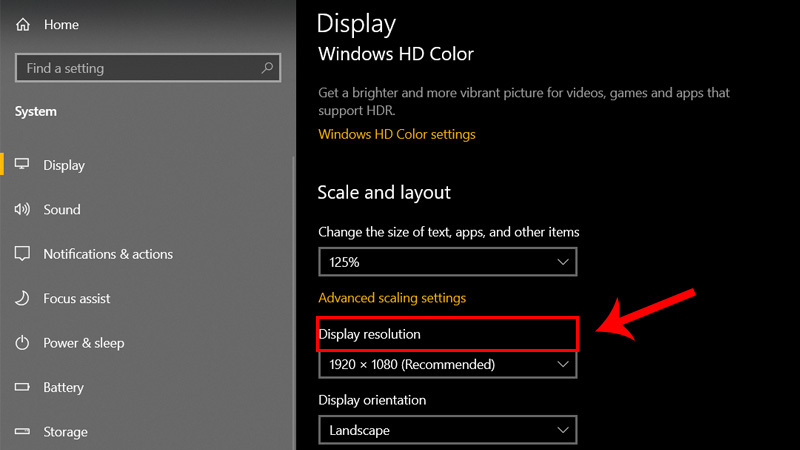
Task: Go to Home settings page
Action: coord(61,24)
